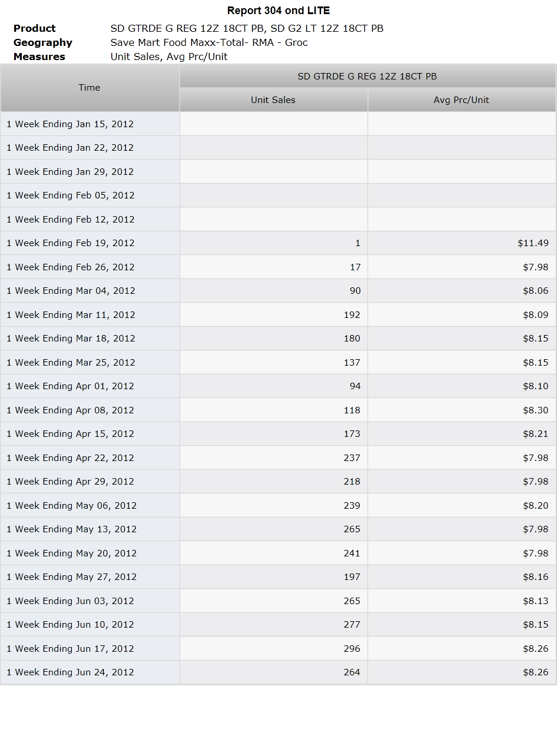557x756 pixels.
Task: Click the unit sales value 296
Action: (x=352, y=648)
